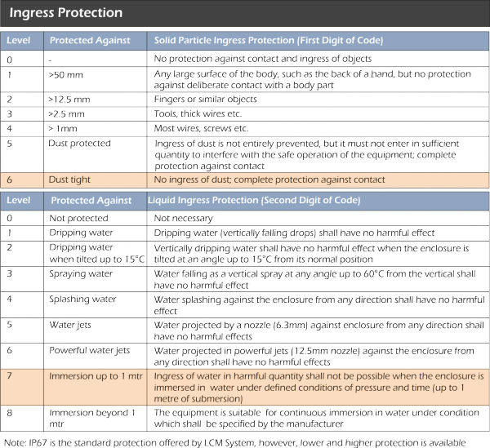Click the Most wires, screws etc. description

(201, 128)
